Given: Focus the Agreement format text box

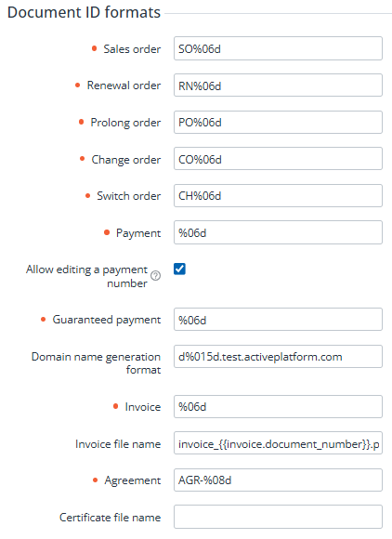Looking at the screenshot, I should pyautogui.click(x=278, y=480).
